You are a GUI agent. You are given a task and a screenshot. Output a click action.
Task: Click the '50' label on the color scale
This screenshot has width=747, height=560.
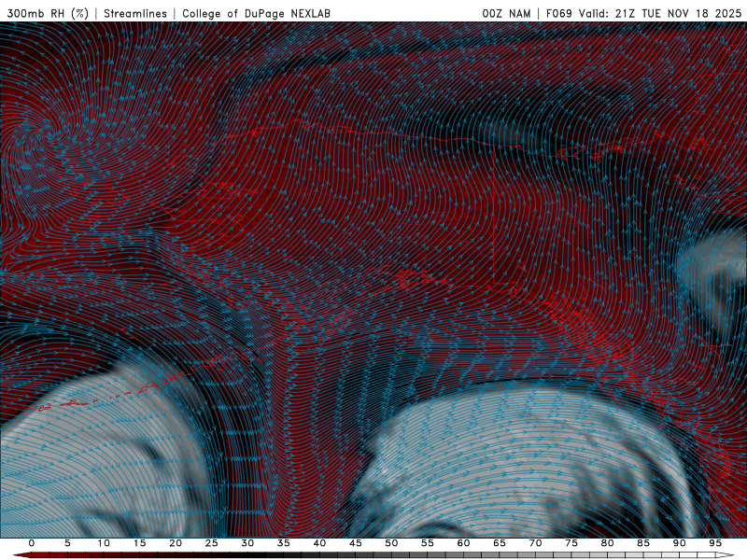[391, 543]
